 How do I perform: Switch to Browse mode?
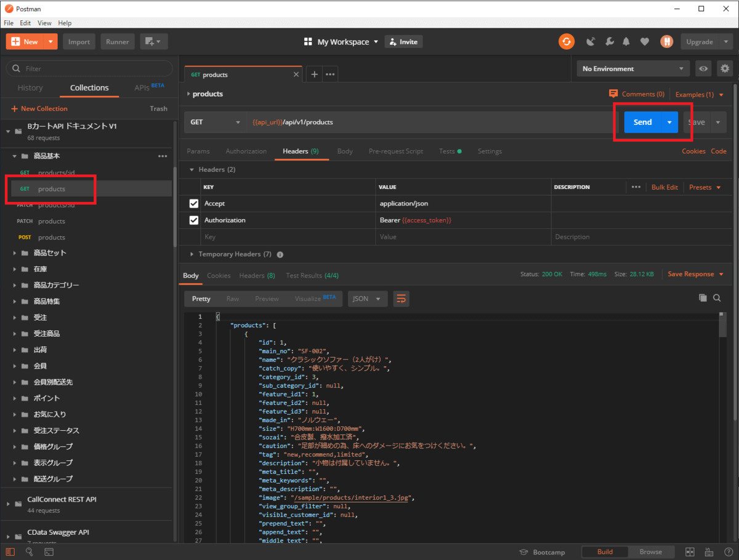coord(650,552)
